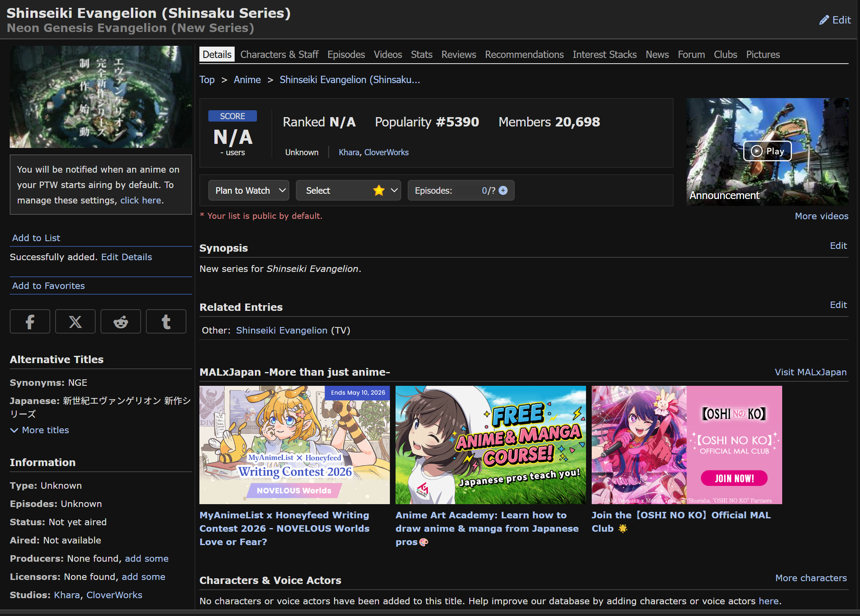
Task: Open the Edit Details link
Action: coord(126,257)
